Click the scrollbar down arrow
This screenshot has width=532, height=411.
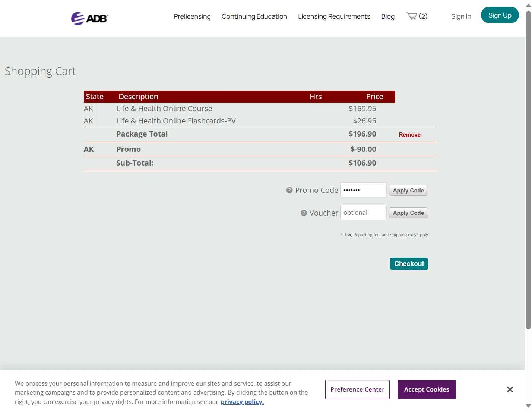coord(528,406)
